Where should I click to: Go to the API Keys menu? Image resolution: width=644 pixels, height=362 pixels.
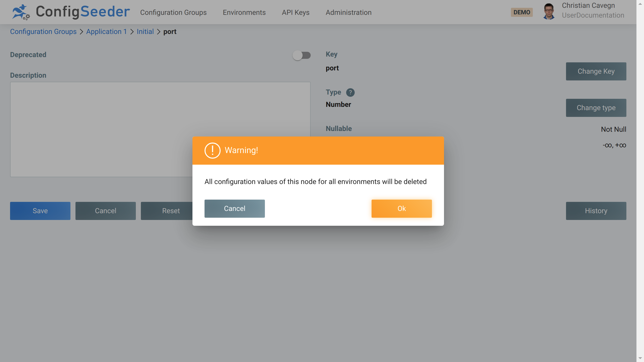coord(296,12)
